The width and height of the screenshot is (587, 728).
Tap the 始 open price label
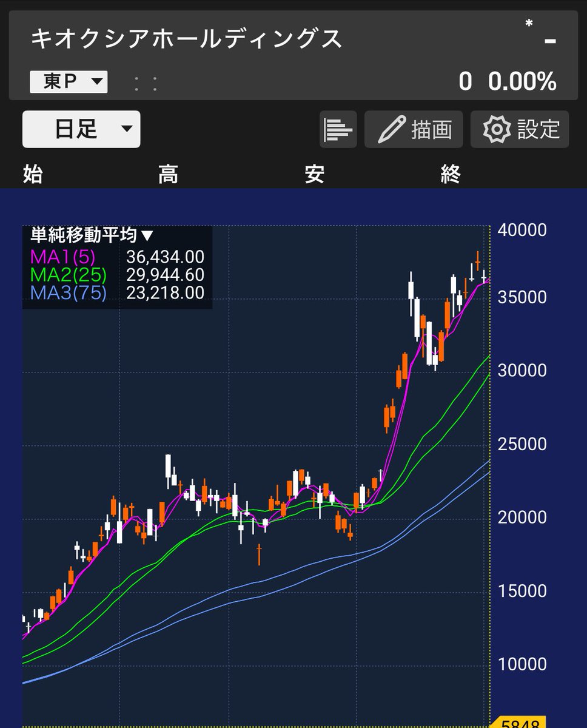(33, 175)
